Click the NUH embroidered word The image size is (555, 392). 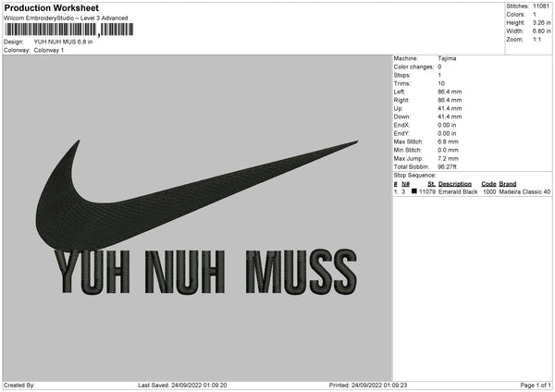(x=185, y=273)
